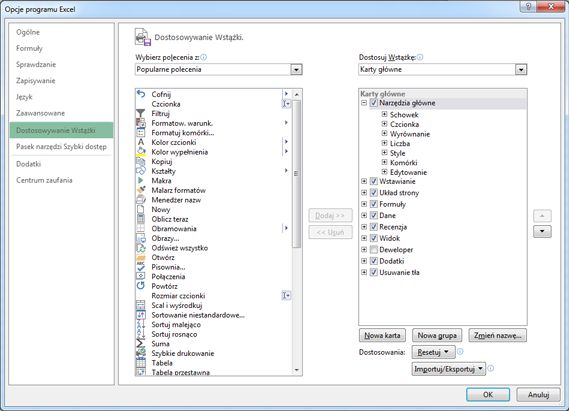Select the Scal i wyśrodkuj icon
This screenshot has height=411, width=569.
click(141, 305)
